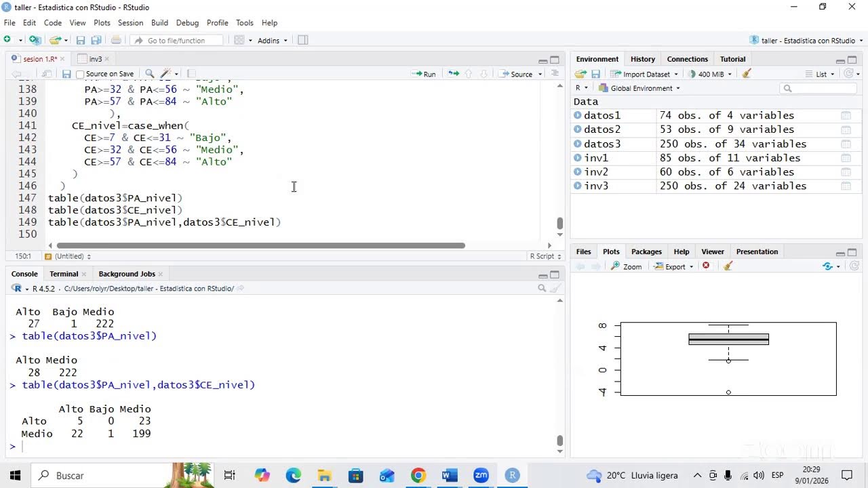
Task: Show document outline icon in editor
Action: [555, 74]
